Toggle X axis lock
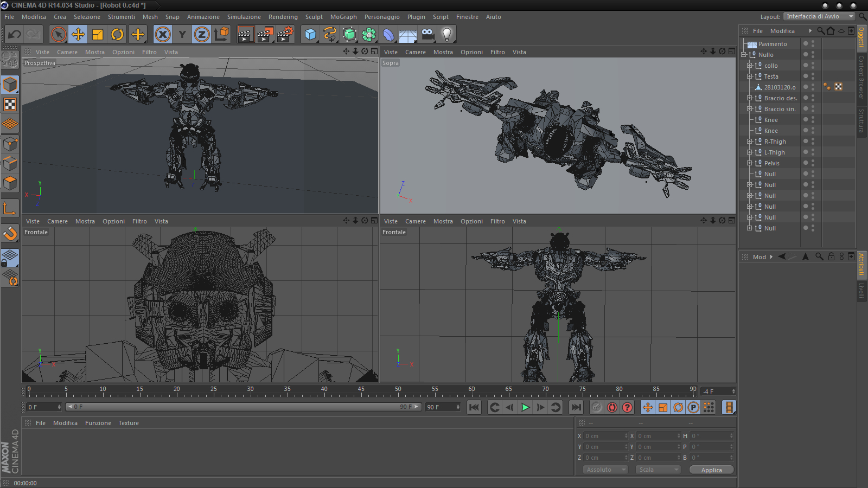The image size is (868, 488). 162,35
